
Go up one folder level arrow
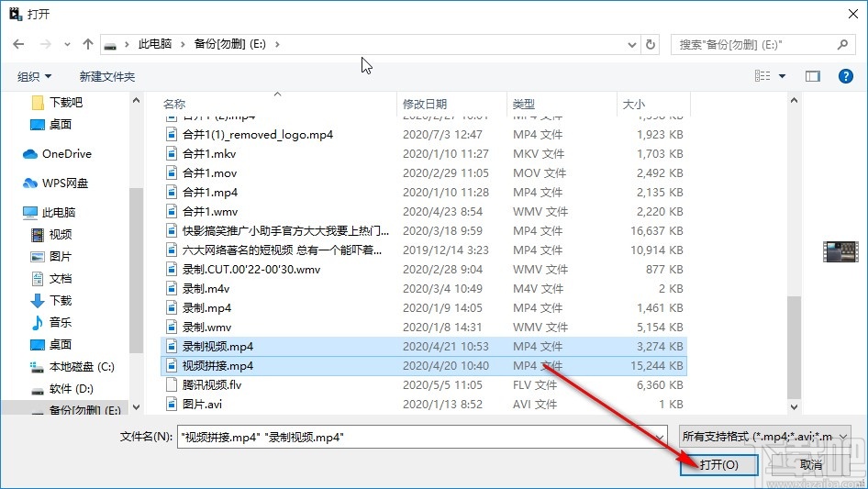tap(87, 44)
